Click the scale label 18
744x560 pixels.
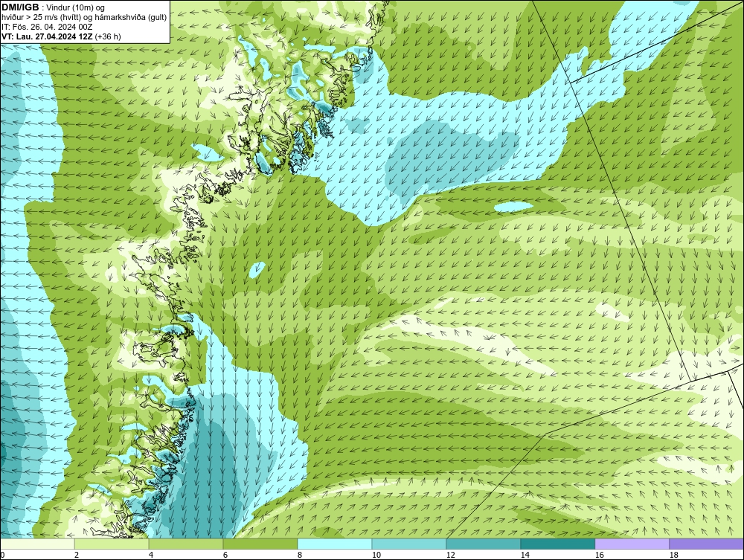(x=673, y=555)
